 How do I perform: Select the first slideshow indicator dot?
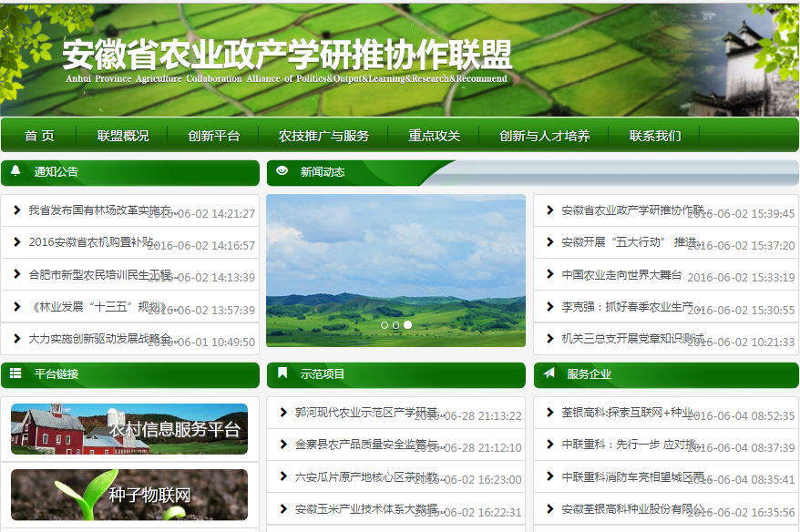[385, 325]
